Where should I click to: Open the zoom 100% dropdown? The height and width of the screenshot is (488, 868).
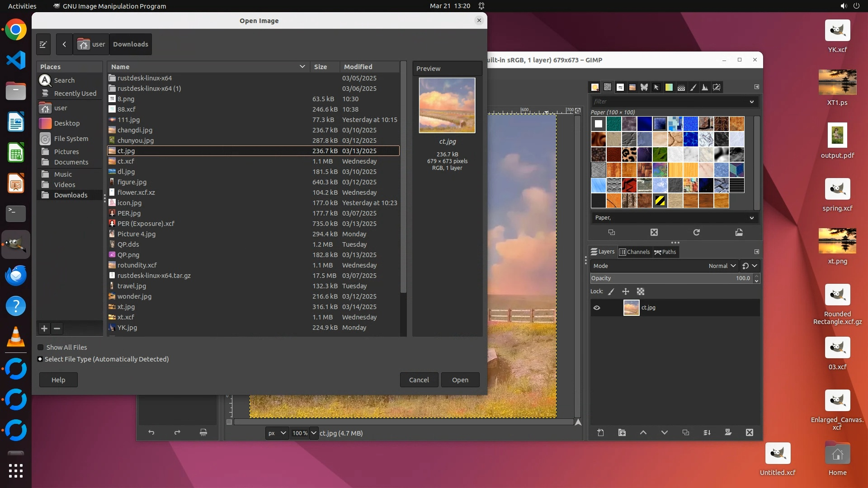click(314, 433)
